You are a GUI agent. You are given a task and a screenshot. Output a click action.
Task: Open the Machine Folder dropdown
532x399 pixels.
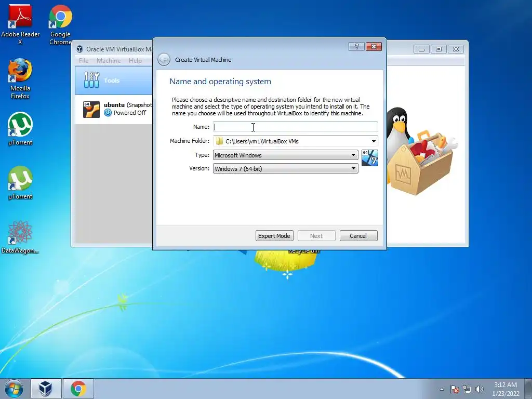374,141
